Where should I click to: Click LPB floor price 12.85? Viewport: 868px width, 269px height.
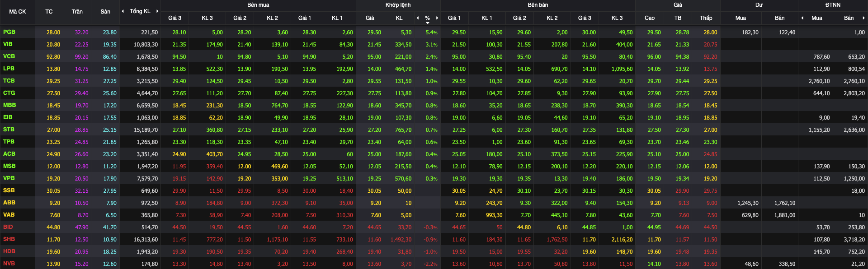coord(110,69)
